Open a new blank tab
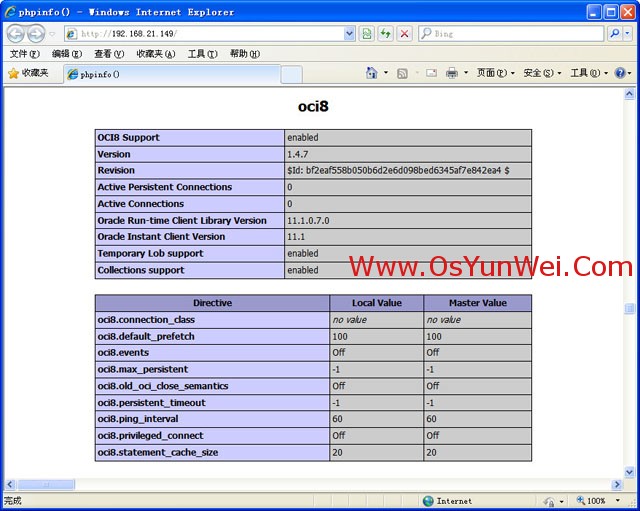Screen dimensions: 640x511 [291, 75]
